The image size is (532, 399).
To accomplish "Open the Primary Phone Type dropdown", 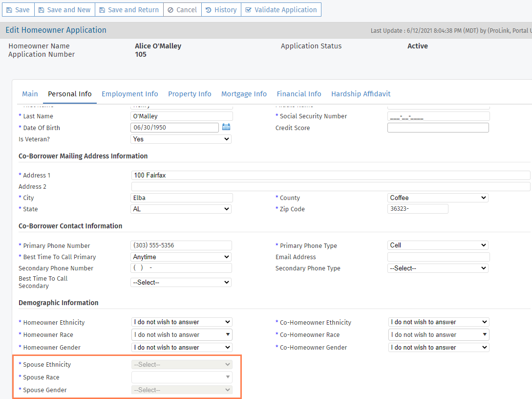I will (x=438, y=245).
